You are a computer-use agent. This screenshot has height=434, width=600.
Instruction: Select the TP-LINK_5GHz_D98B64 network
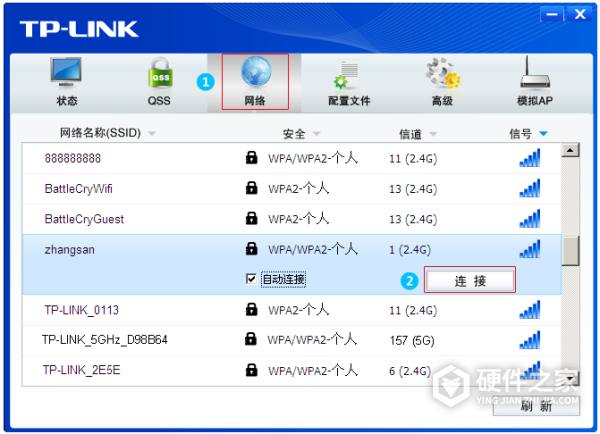coord(104,339)
